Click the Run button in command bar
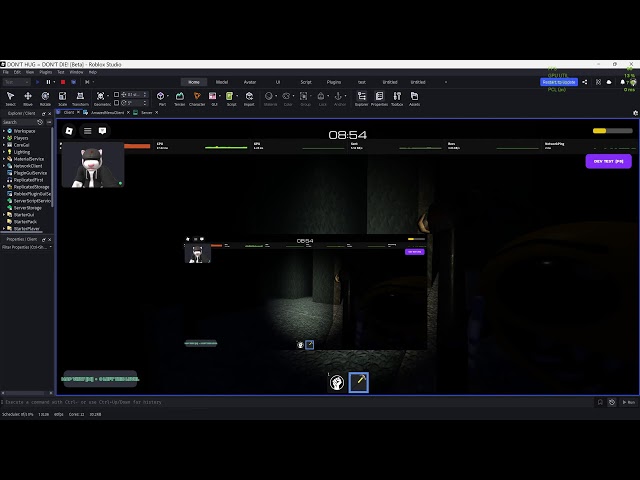The image size is (640, 480). point(629,402)
